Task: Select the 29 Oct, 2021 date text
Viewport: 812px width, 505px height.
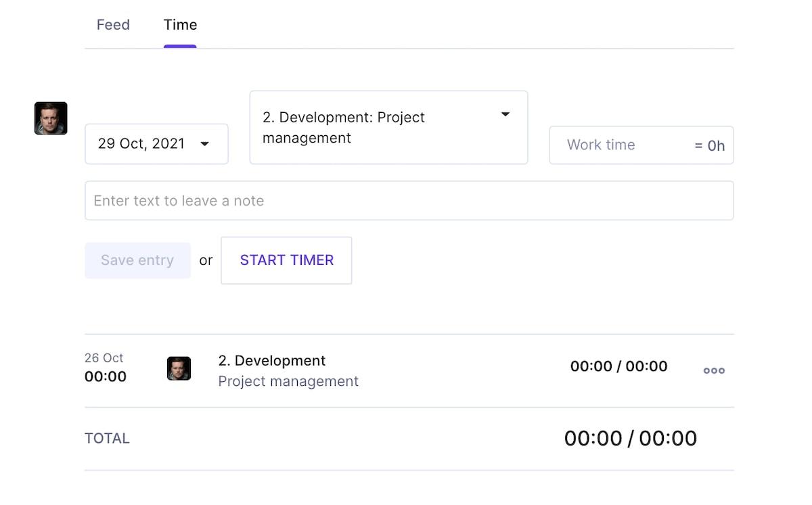Action: pos(141,144)
